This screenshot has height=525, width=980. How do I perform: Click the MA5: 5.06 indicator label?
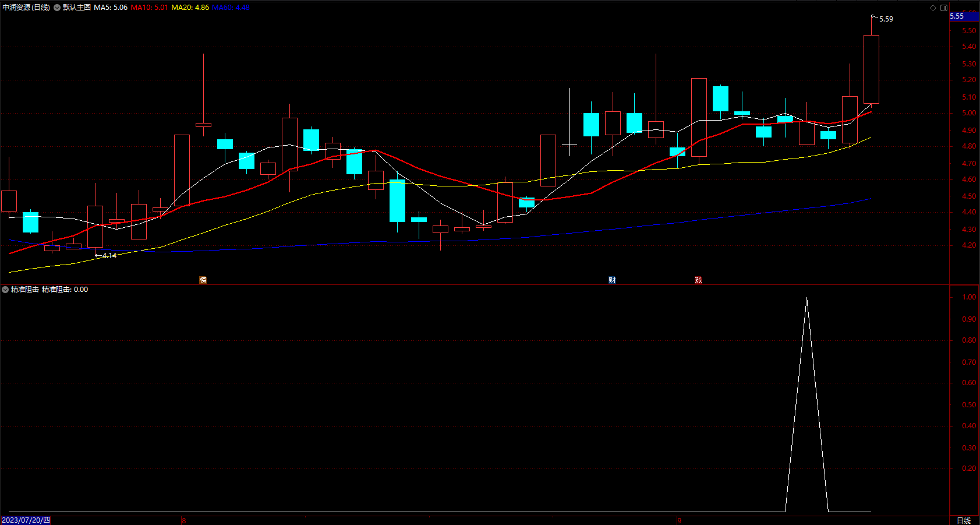click(x=111, y=8)
